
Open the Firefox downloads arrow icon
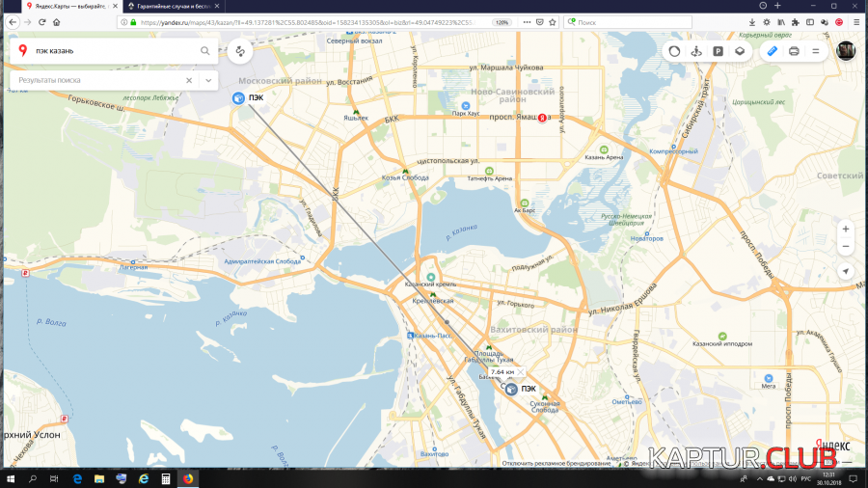click(x=751, y=23)
